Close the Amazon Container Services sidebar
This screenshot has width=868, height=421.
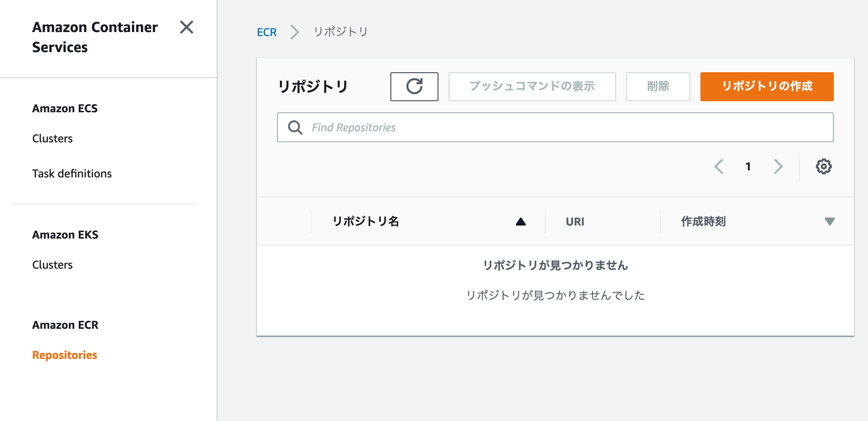187,27
